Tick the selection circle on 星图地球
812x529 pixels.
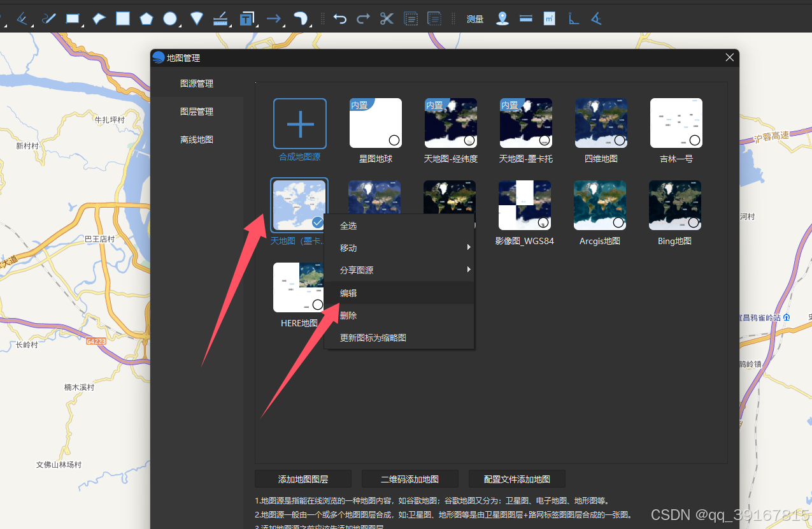(x=394, y=140)
